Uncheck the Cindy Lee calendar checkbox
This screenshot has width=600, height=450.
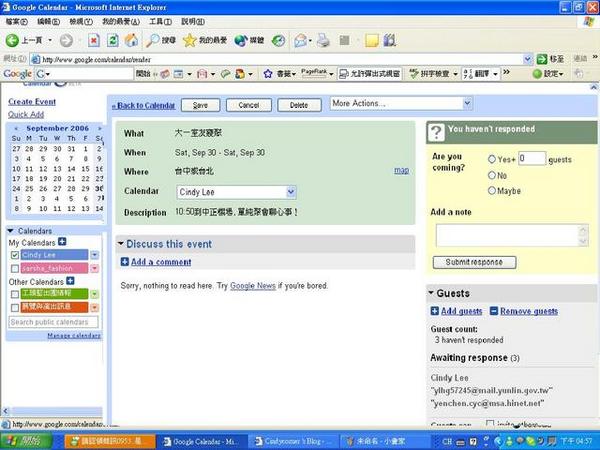tap(15, 255)
